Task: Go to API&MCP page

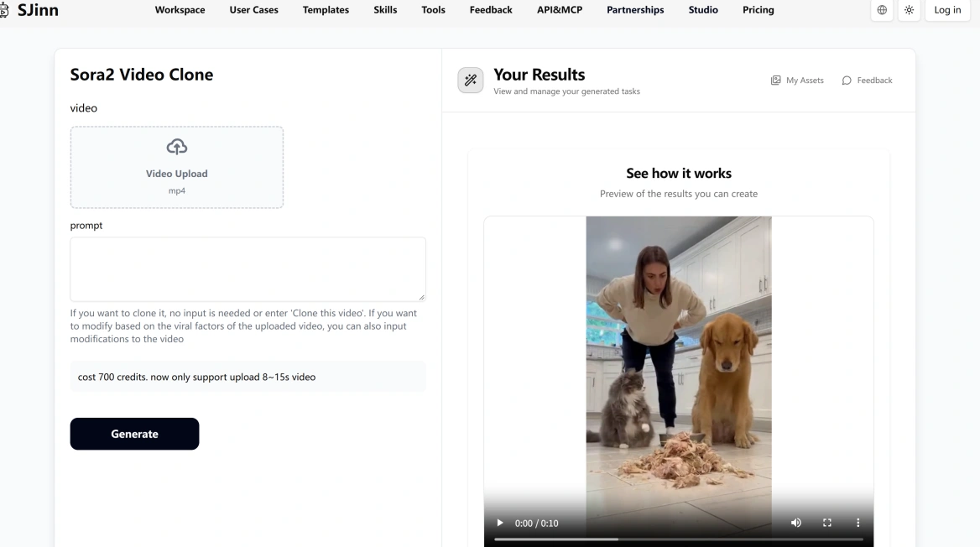Action: click(560, 10)
